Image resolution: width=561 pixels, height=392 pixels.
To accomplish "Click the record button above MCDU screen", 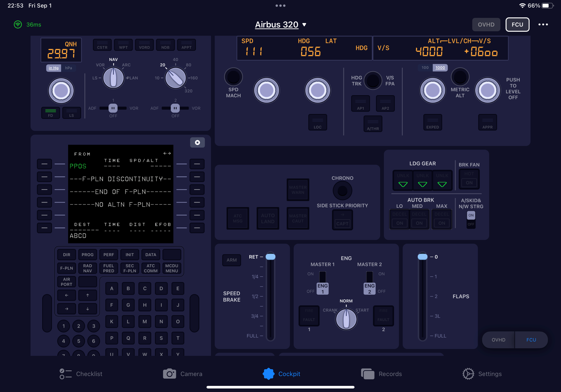I will 197,142.
